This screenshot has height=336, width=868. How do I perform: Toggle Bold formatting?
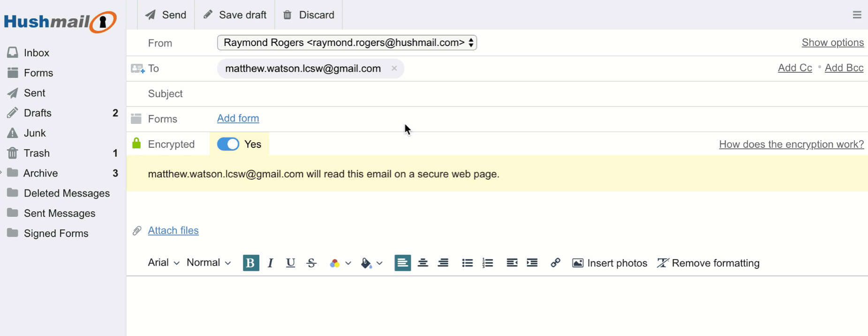251,263
